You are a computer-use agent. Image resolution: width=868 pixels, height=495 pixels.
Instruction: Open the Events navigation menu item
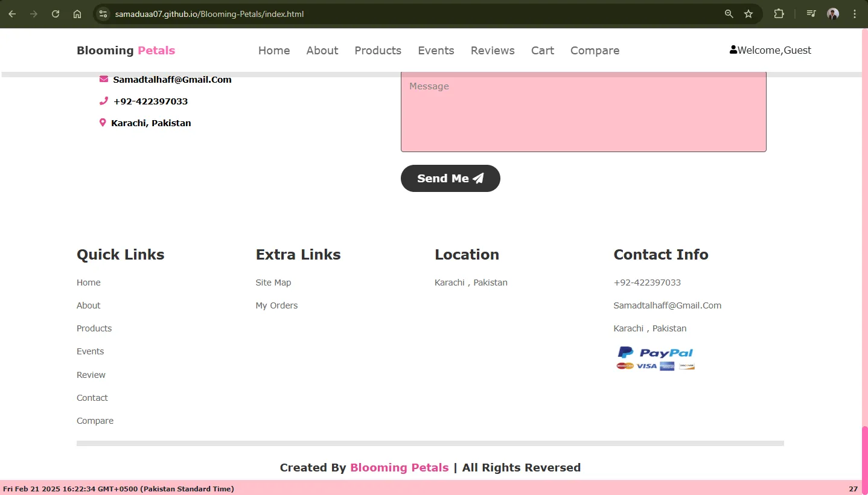coord(436,51)
